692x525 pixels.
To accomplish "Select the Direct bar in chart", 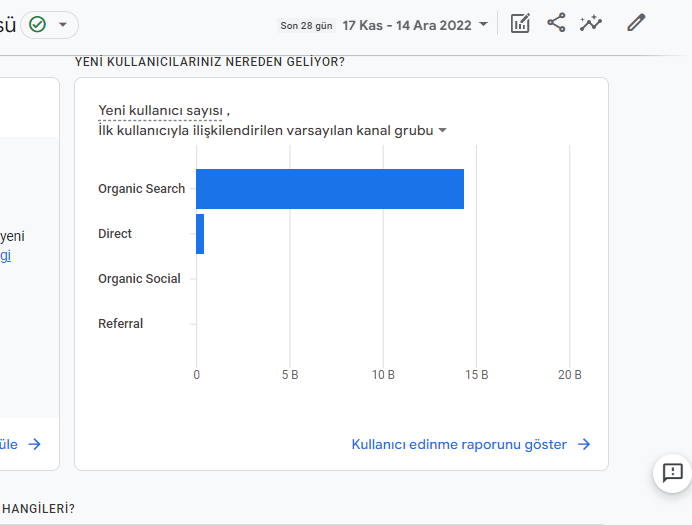I will tap(200, 234).
